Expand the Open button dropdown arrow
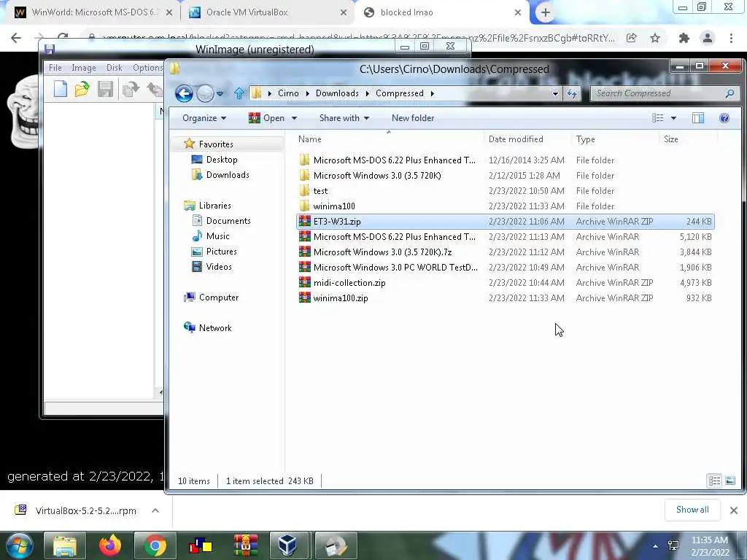Screen dimensions: 747x560 pyautogui.click(x=295, y=118)
